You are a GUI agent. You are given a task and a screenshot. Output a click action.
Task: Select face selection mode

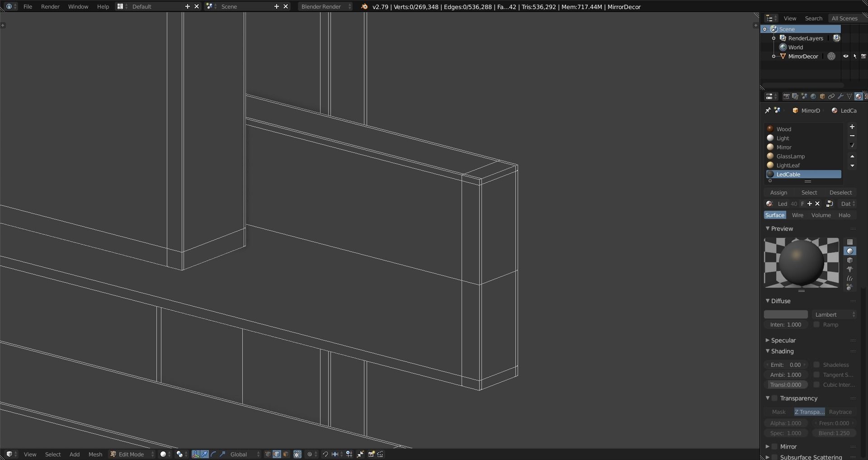286,454
